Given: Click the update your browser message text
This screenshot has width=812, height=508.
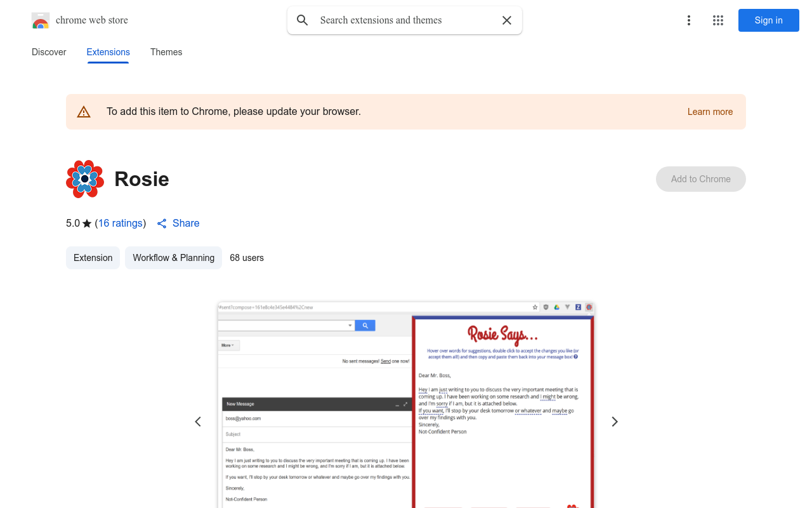Looking at the screenshot, I should 233,112.
